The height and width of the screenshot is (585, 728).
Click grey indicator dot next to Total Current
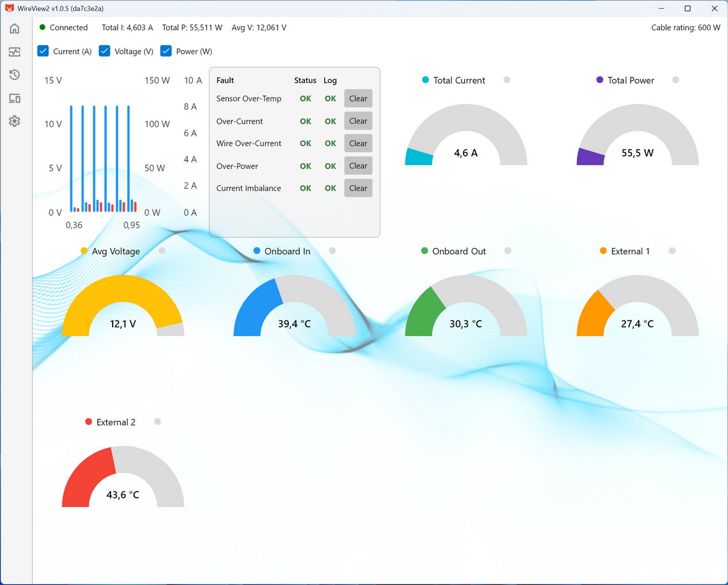(507, 80)
